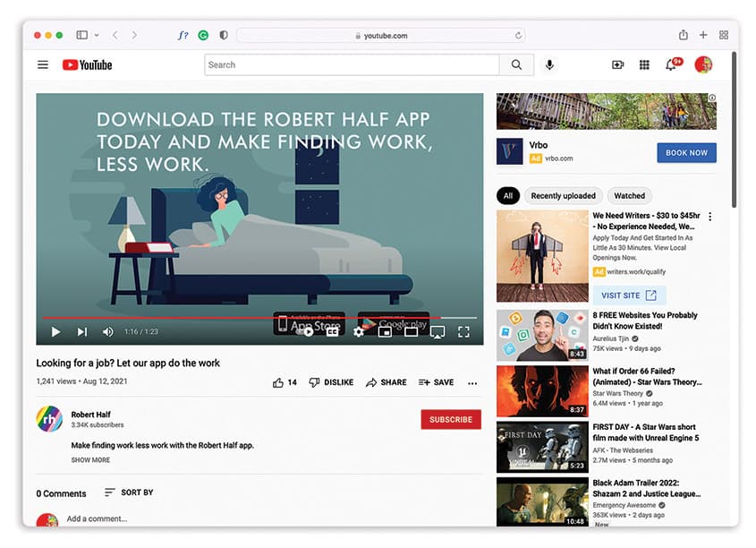Image resolution: width=756 pixels, height=548 pixels.
Task: Open the 8 FREE Websites video
Action: [x=645, y=321]
